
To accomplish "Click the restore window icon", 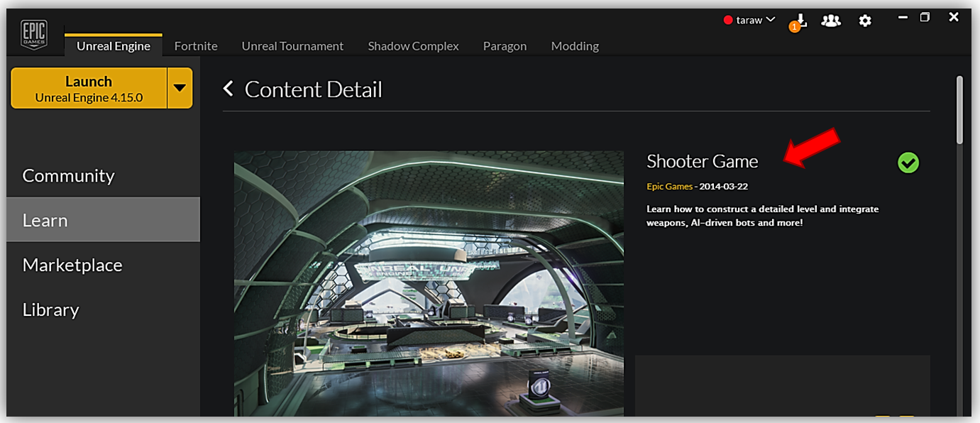I will tap(925, 18).
